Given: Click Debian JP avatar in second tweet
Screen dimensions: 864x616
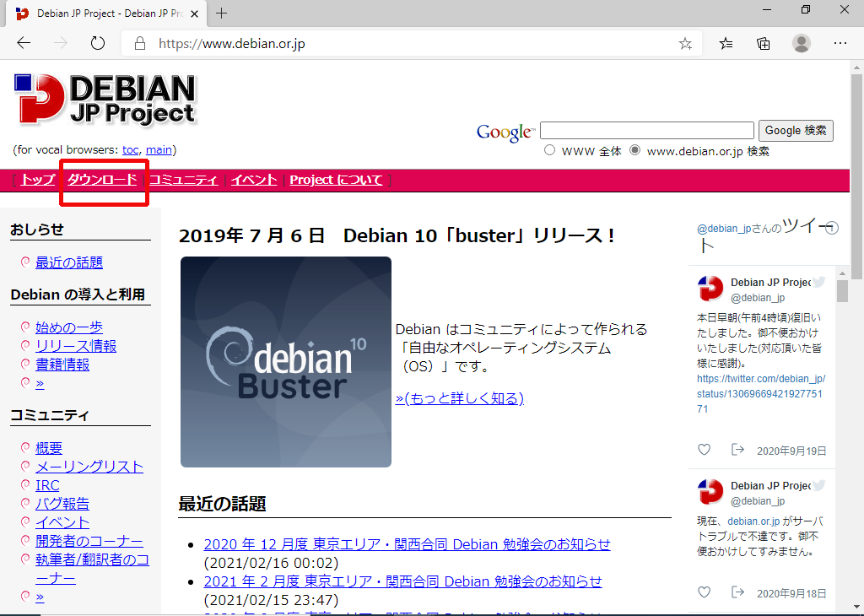Looking at the screenshot, I should (710, 491).
